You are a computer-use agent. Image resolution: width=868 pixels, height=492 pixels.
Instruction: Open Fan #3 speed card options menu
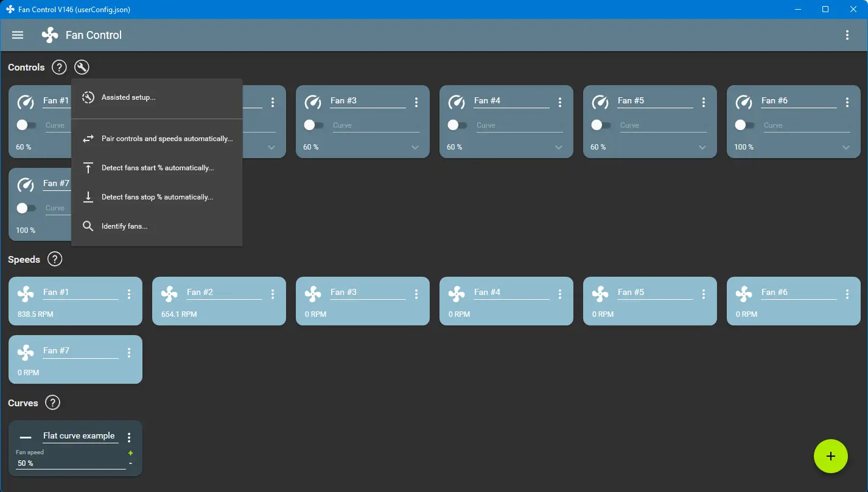[416, 294]
